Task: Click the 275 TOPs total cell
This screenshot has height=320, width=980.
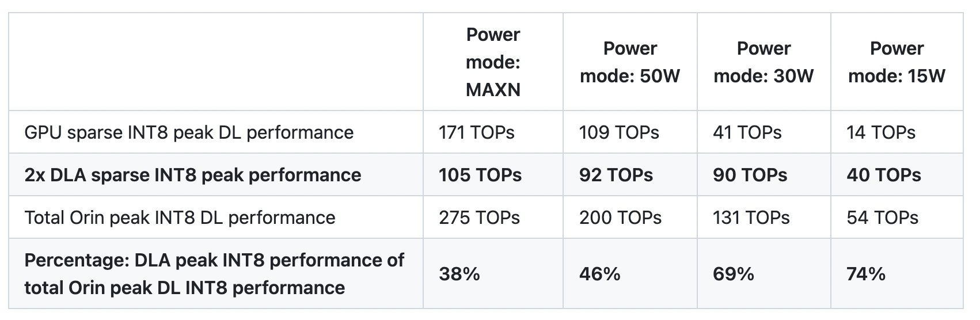Action: tap(479, 218)
